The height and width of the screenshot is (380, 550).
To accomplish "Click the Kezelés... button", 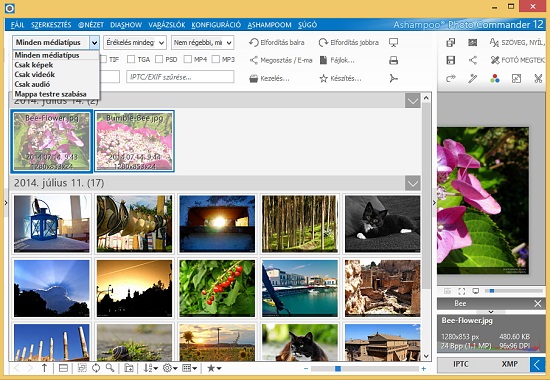I will 269,79.
